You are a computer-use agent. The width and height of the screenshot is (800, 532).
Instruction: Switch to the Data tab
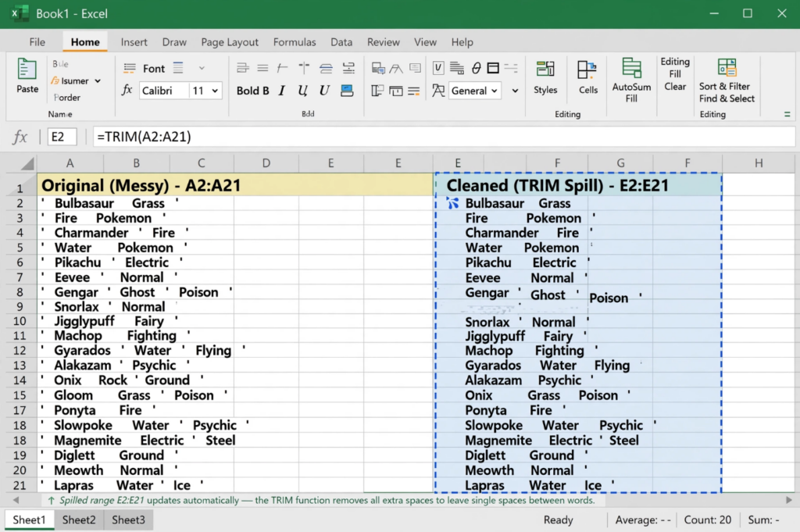tap(341, 42)
